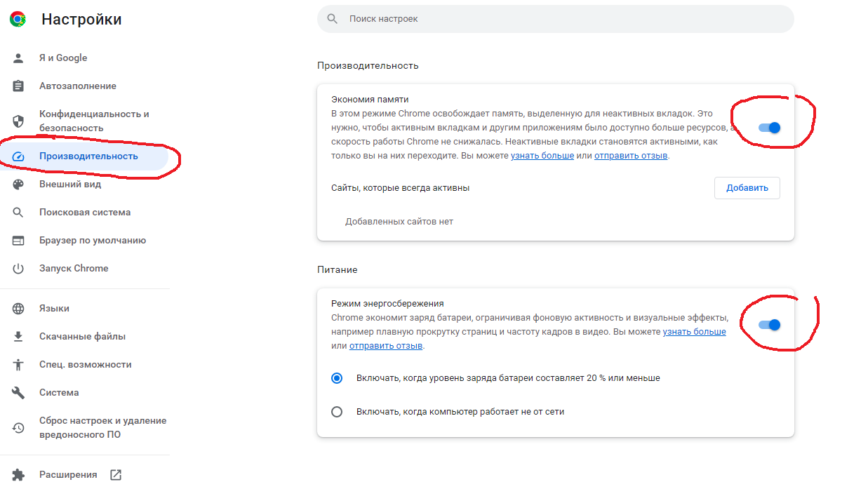The height and width of the screenshot is (489, 868).
Task: Click the external link icon beside Расширения
Action: point(116,475)
